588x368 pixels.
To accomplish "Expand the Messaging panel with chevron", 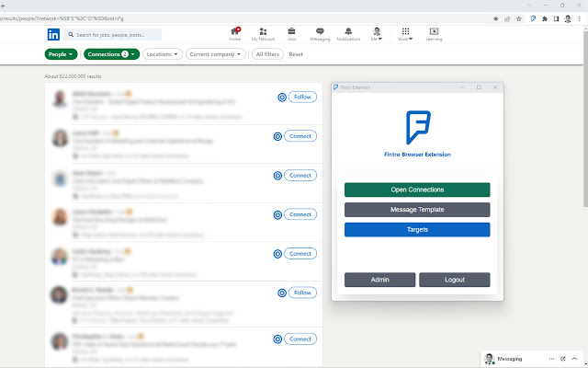I will (x=574, y=359).
